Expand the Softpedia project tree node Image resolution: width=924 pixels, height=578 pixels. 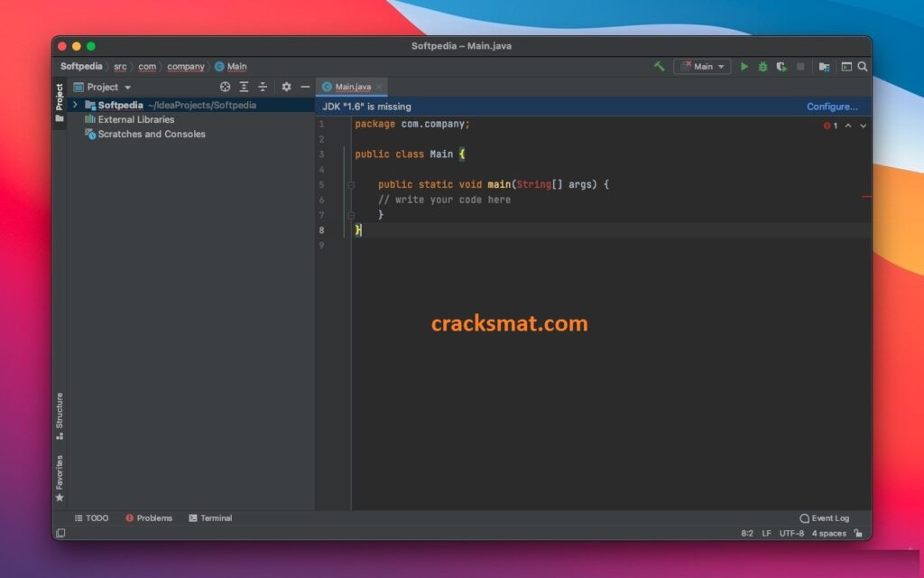point(75,105)
